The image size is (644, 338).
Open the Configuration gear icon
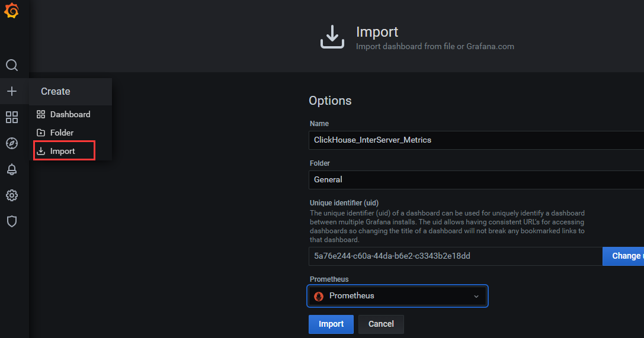pyautogui.click(x=12, y=195)
